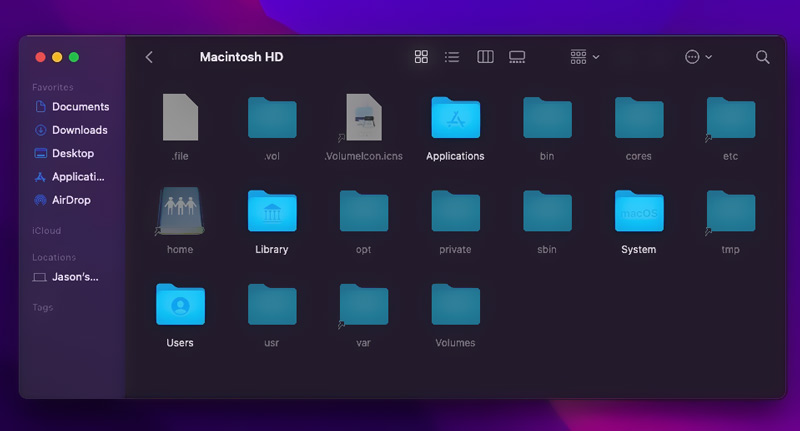Image resolution: width=800 pixels, height=431 pixels.
Task: Click the "private" folder name label
Action: (455, 249)
